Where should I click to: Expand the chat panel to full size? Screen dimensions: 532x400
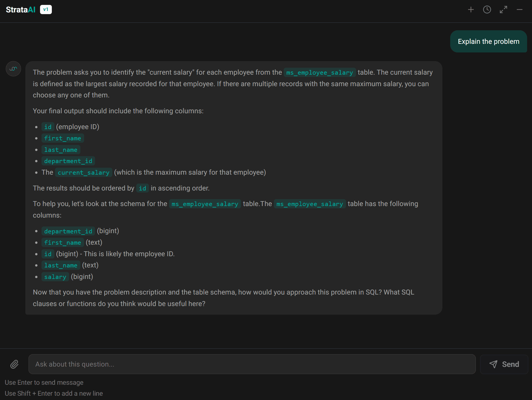click(503, 10)
